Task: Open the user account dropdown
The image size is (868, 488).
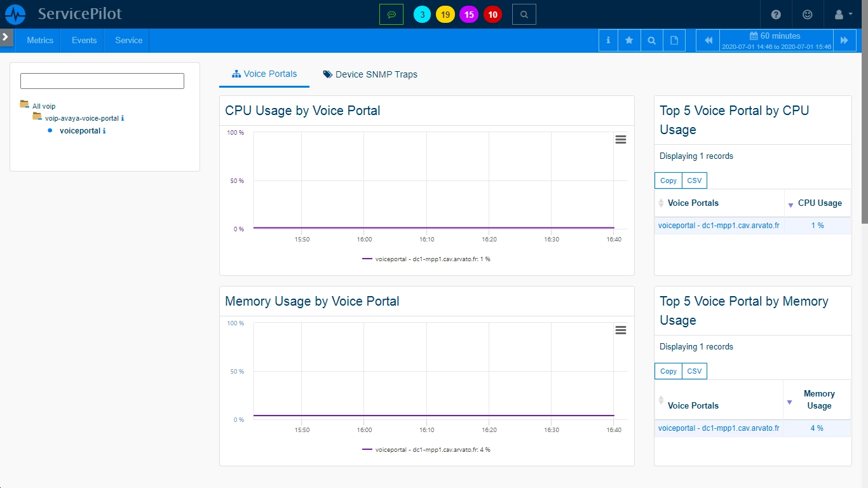Action: (843, 14)
